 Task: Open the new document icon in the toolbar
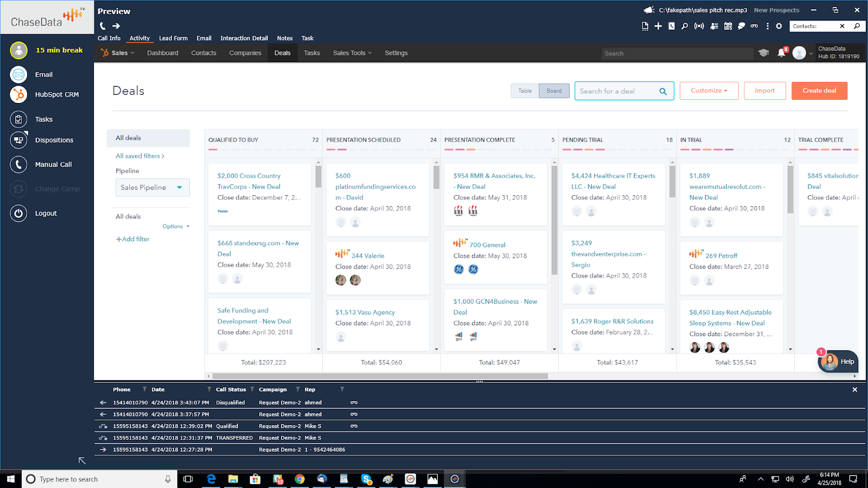click(x=645, y=25)
